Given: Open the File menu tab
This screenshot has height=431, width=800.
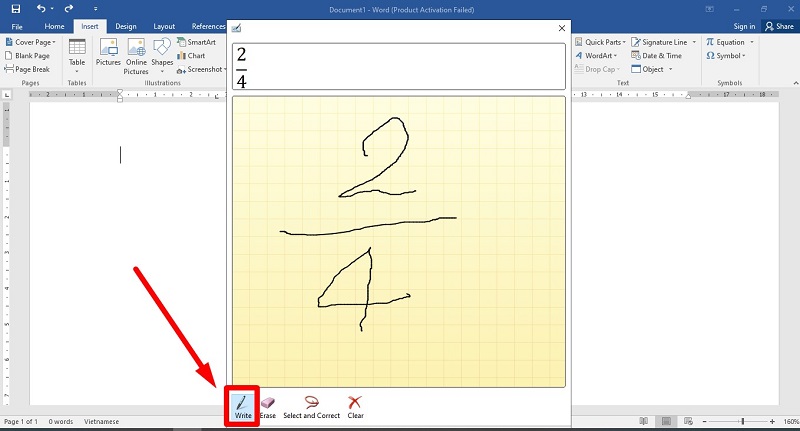Looking at the screenshot, I should click(17, 26).
